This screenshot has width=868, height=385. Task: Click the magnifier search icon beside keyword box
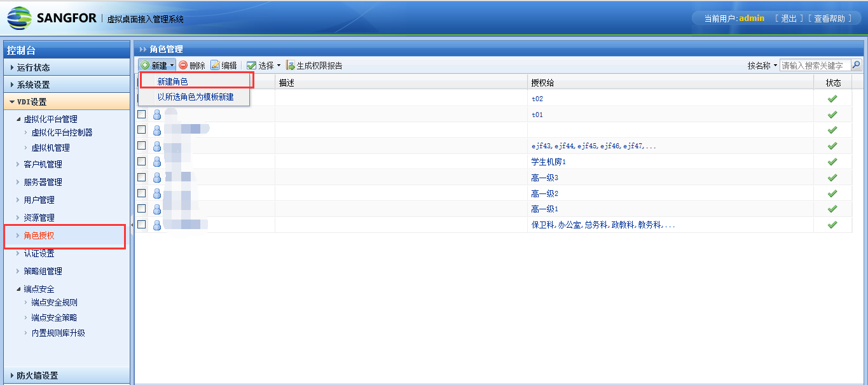856,65
